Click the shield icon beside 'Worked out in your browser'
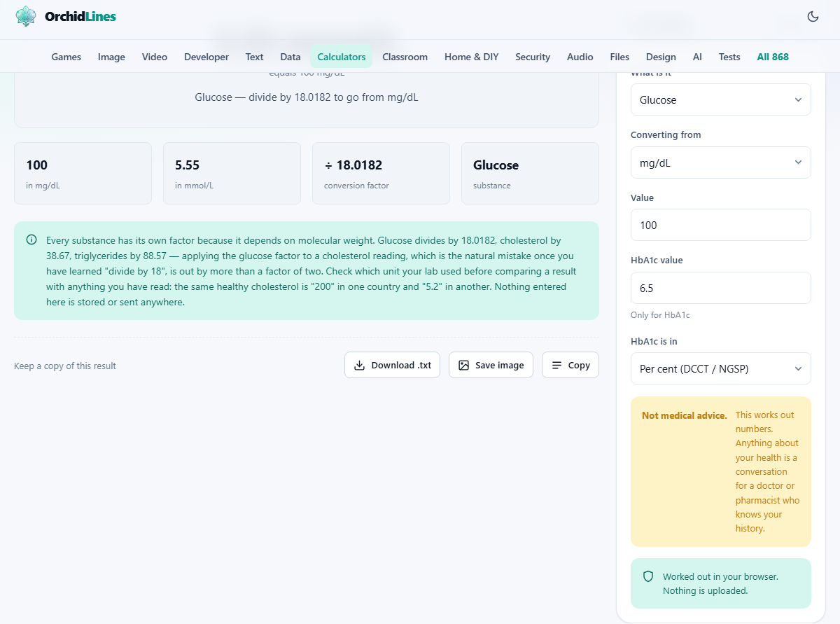This screenshot has height=624, width=840. (648, 576)
